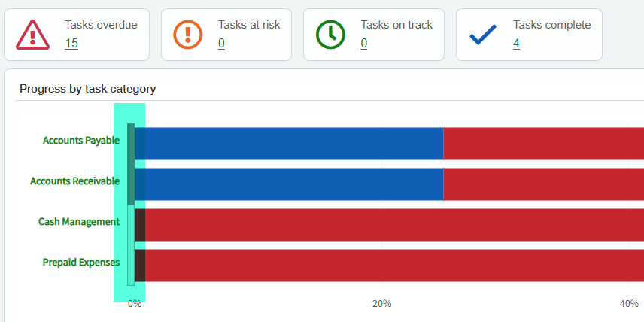Click the blue complete checkmark icon
The image size is (644, 322).
[483, 35]
